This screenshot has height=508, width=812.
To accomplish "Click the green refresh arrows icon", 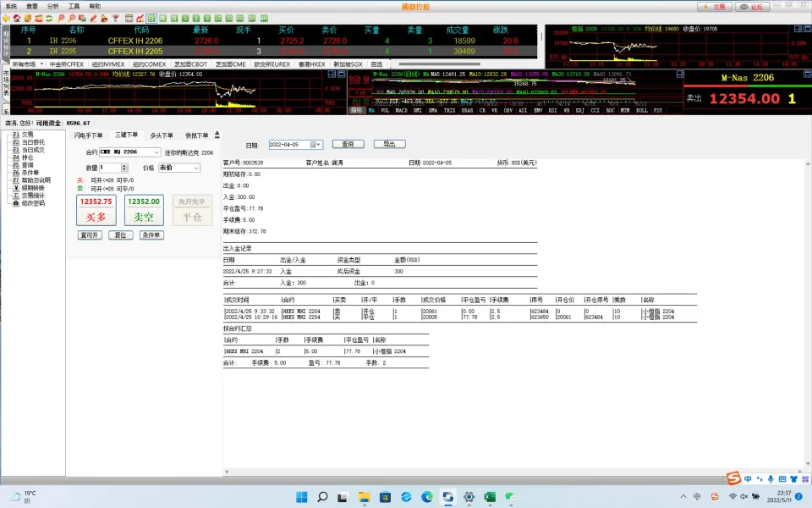I will point(50,17).
